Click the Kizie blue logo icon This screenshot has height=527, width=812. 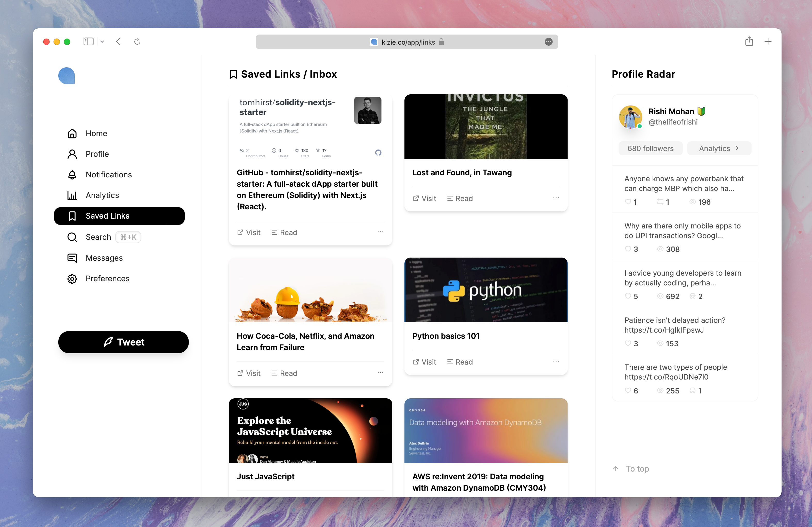(x=67, y=76)
